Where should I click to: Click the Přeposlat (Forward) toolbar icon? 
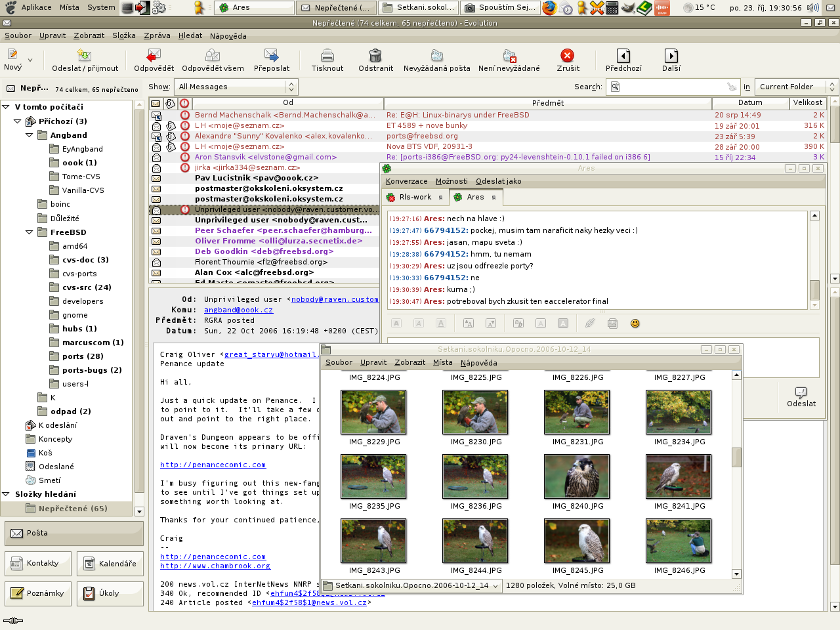[x=272, y=56]
